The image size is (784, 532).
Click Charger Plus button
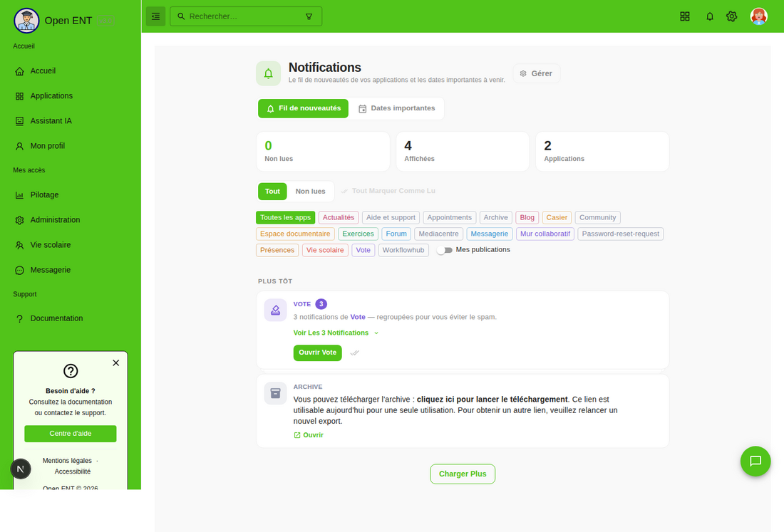463,474
